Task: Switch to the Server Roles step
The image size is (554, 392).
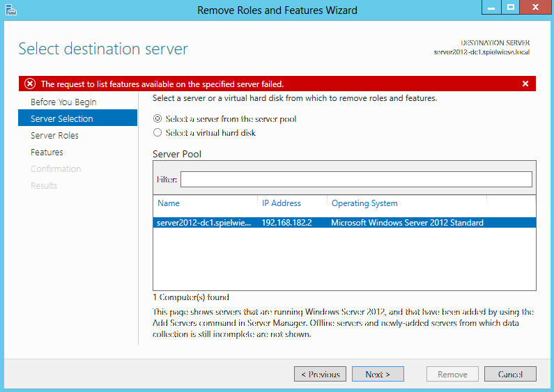Action: (x=54, y=135)
